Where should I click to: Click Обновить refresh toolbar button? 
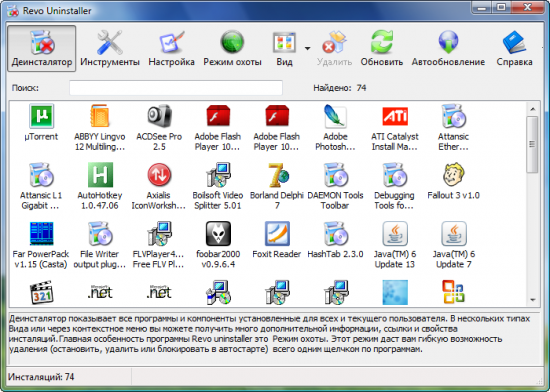click(x=382, y=48)
